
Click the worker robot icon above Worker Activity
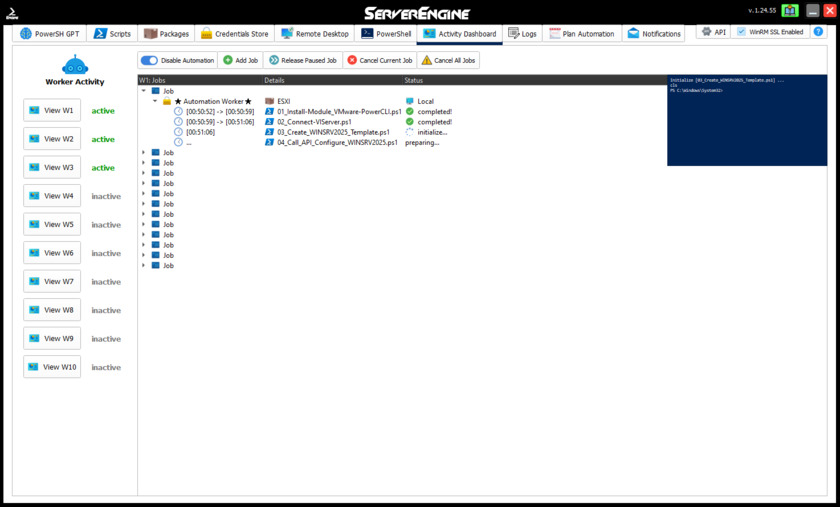pyautogui.click(x=75, y=65)
